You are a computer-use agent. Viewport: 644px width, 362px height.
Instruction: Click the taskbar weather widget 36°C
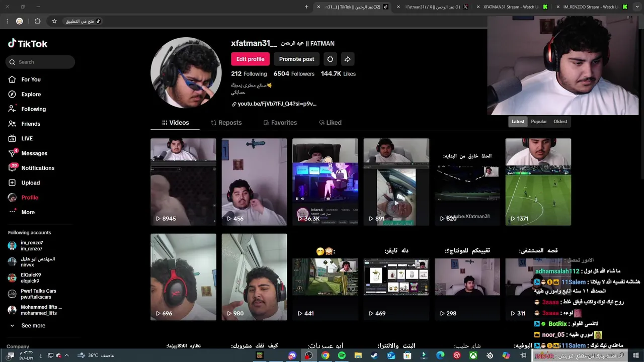96,355
